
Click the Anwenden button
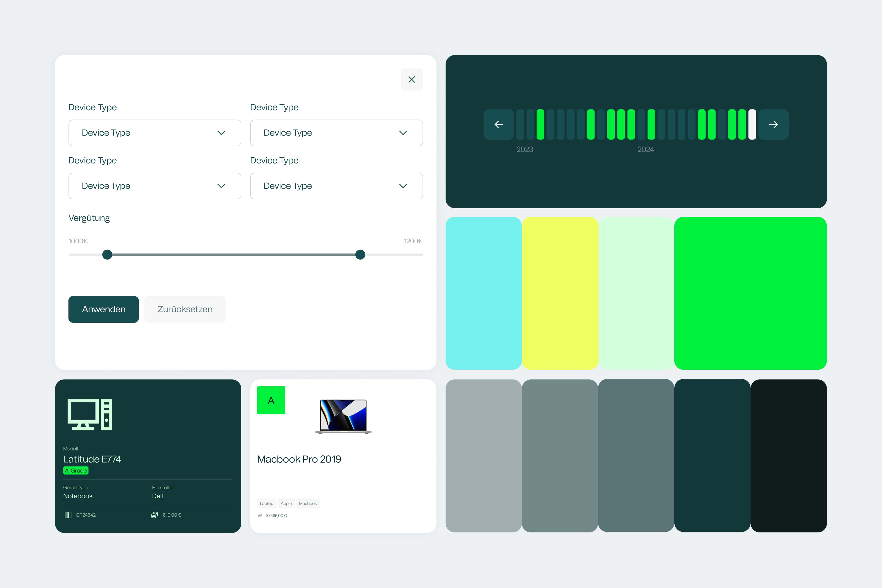tap(104, 309)
